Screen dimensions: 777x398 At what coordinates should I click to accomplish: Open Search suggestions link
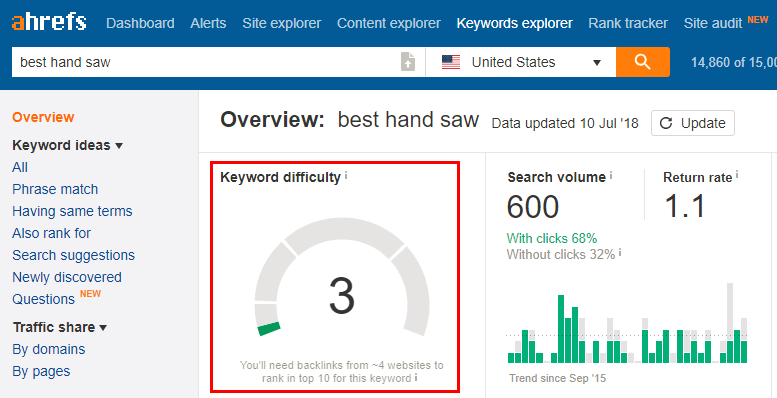click(73, 255)
